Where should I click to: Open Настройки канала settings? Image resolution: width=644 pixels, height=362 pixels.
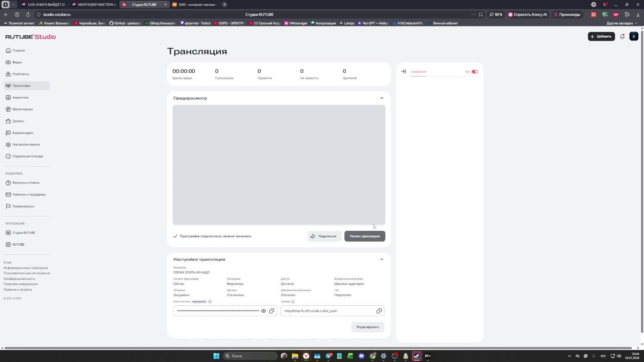click(x=22, y=144)
